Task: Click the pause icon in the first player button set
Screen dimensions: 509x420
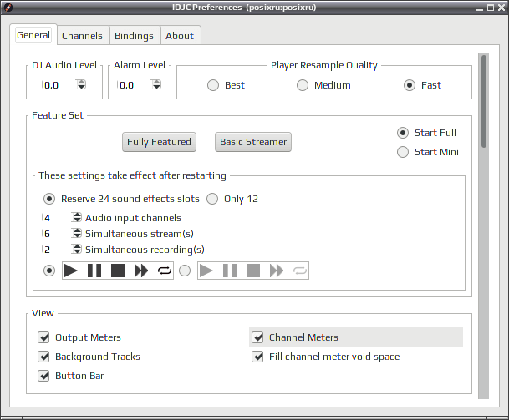Action: click(94, 271)
